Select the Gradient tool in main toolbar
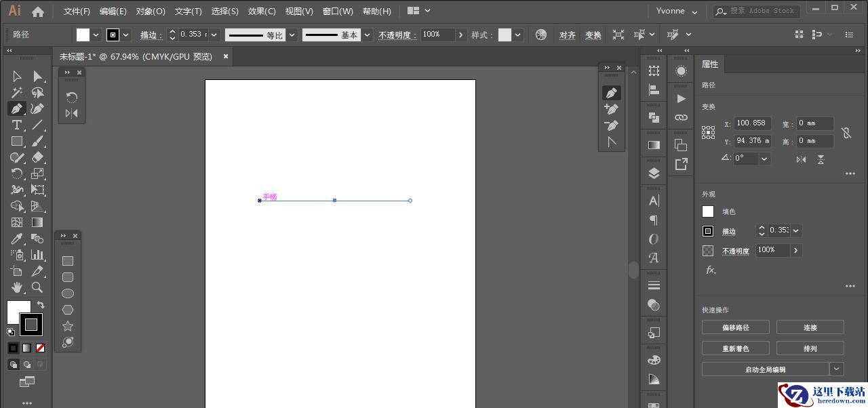The image size is (868, 408). pyautogui.click(x=38, y=222)
